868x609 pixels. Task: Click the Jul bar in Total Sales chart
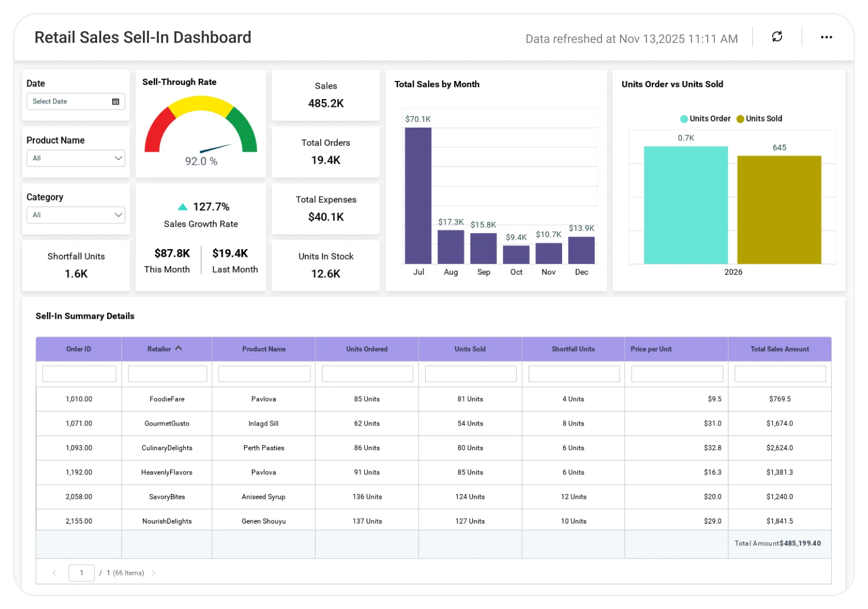418,196
